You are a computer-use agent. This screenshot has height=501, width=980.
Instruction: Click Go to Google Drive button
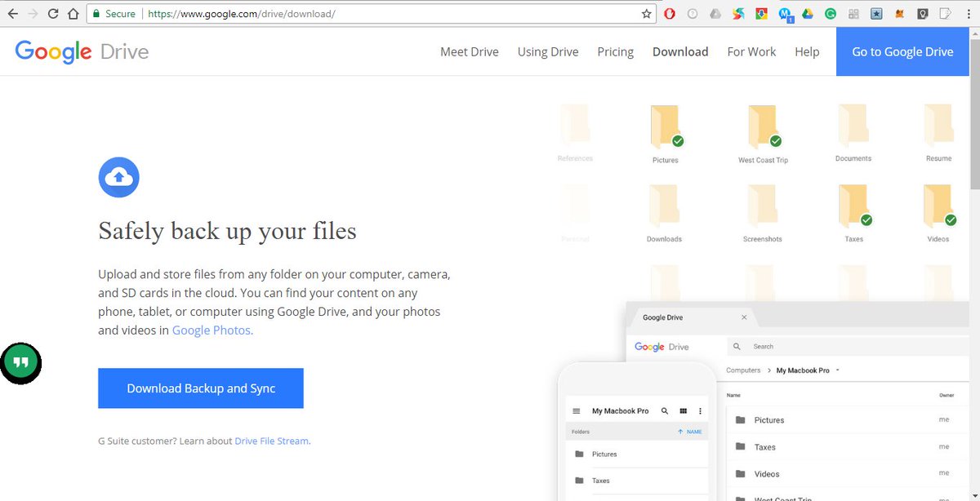(x=902, y=51)
